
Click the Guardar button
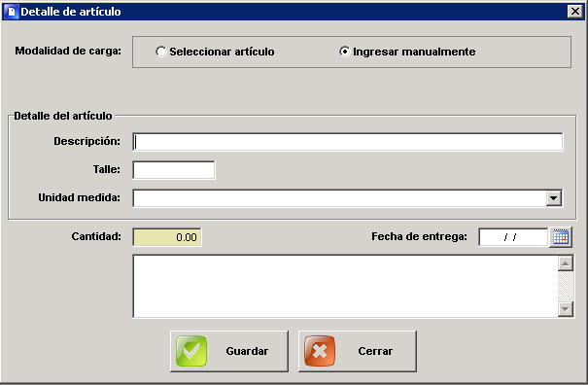[x=229, y=351]
